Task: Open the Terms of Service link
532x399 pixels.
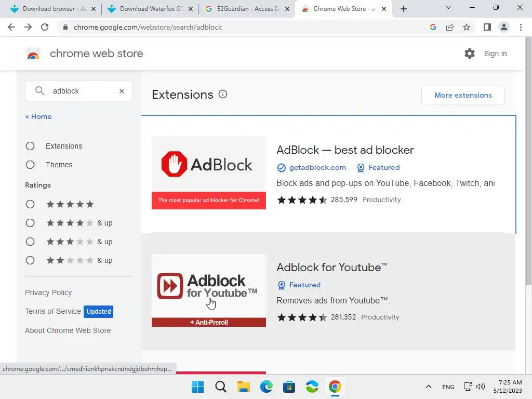Action: (53, 311)
